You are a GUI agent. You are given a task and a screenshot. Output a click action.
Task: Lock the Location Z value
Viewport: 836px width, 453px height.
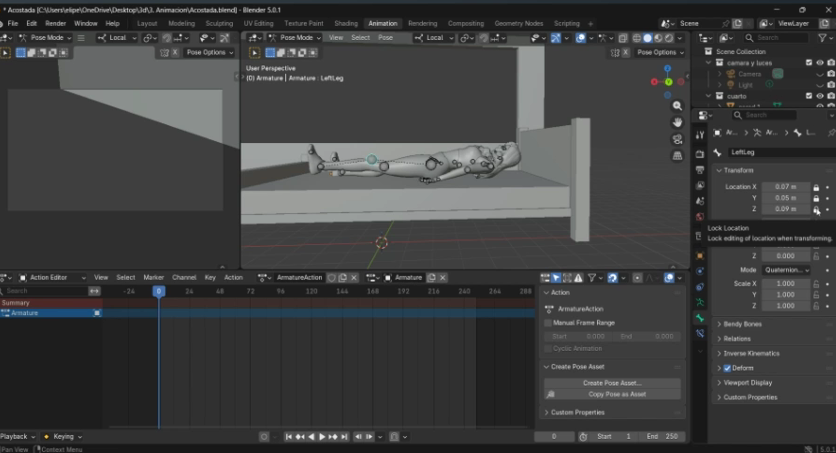coord(816,209)
